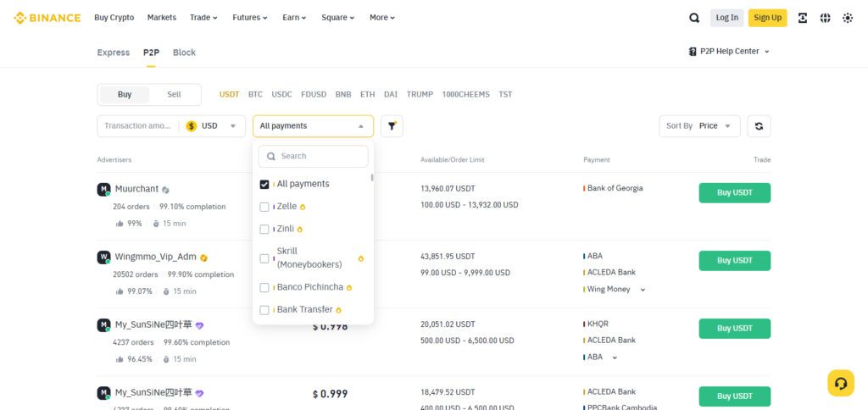Image resolution: width=868 pixels, height=410 pixels.
Task: Check the Bank Transfer checkbox
Action: [x=264, y=310]
